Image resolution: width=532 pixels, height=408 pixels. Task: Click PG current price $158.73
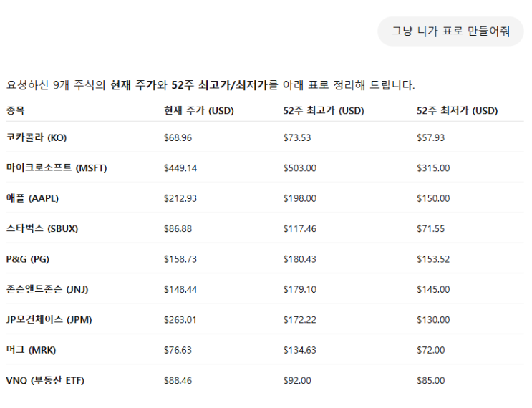(180, 259)
